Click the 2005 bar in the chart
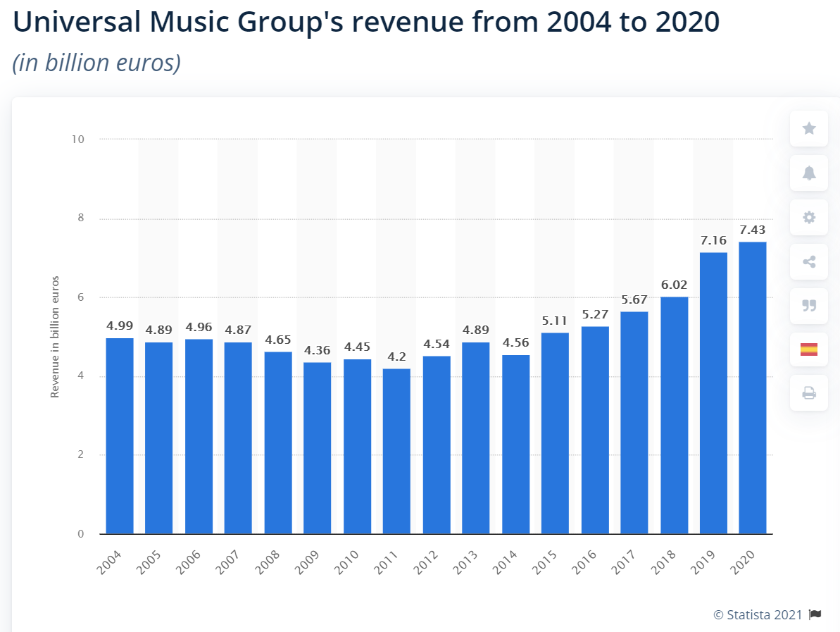 158,438
